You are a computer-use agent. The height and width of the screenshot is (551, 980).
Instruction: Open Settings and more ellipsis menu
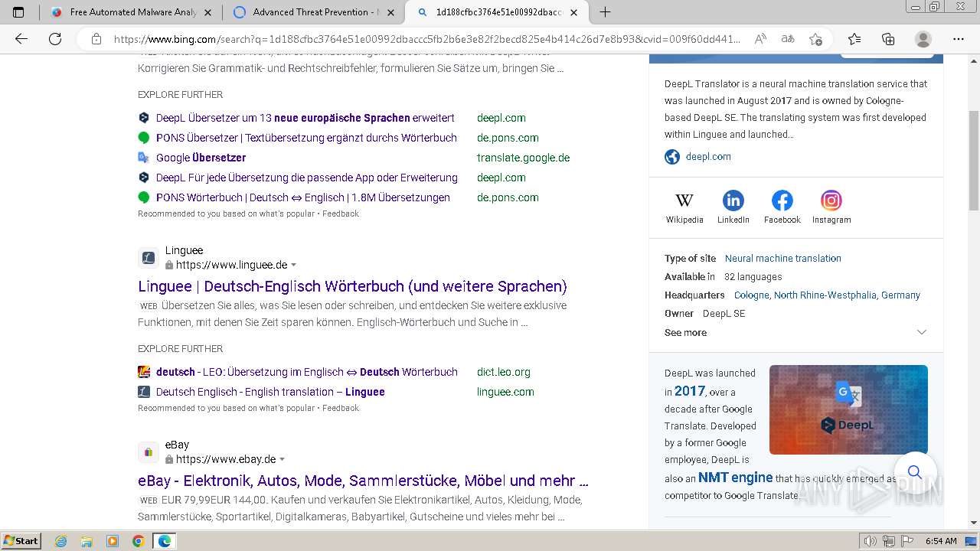(959, 39)
